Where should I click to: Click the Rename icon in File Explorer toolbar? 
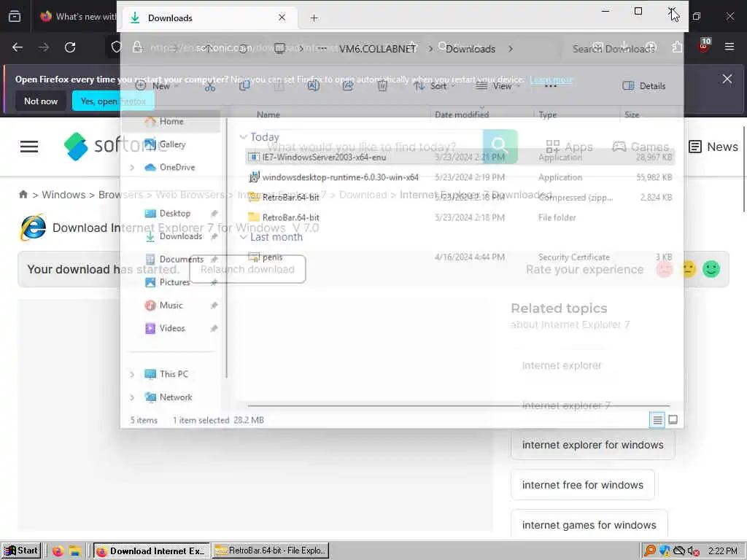click(313, 86)
